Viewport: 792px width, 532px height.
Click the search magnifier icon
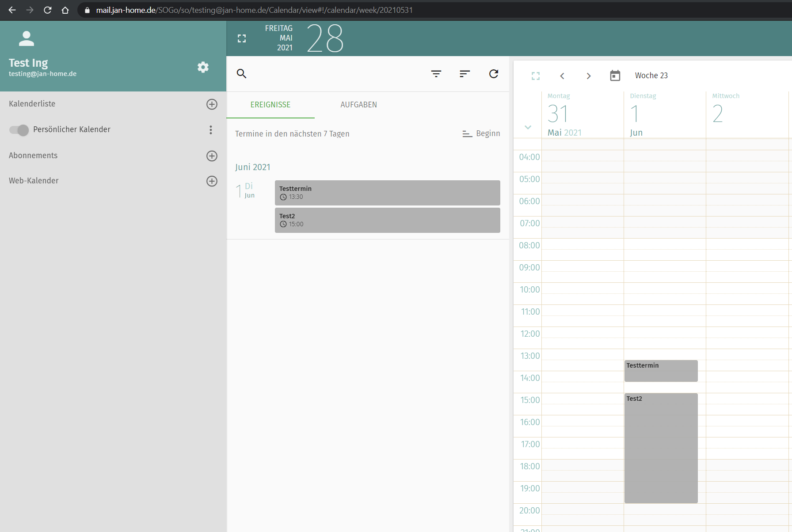241,74
